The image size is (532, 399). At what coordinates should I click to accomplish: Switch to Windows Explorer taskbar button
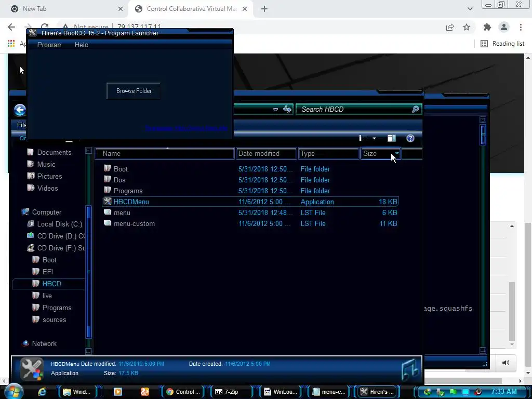point(77,392)
